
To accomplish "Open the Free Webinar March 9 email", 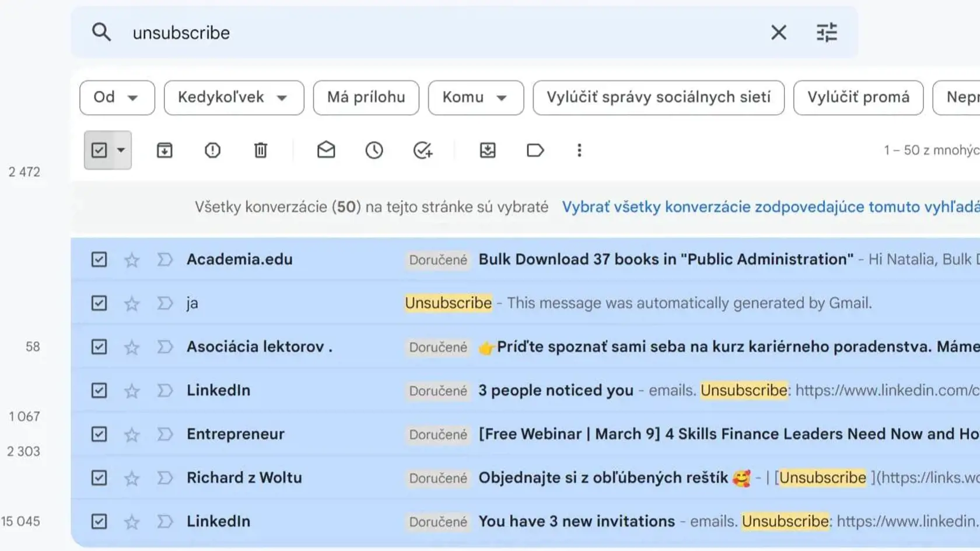I will [729, 434].
